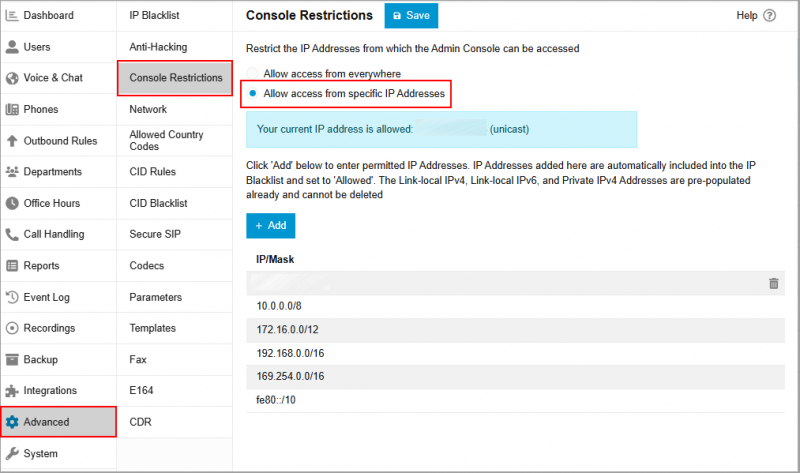Viewport: 800px width, 473px height.
Task: Select the 192.168.0.0/16 row
Action: click(x=515, y=354)
